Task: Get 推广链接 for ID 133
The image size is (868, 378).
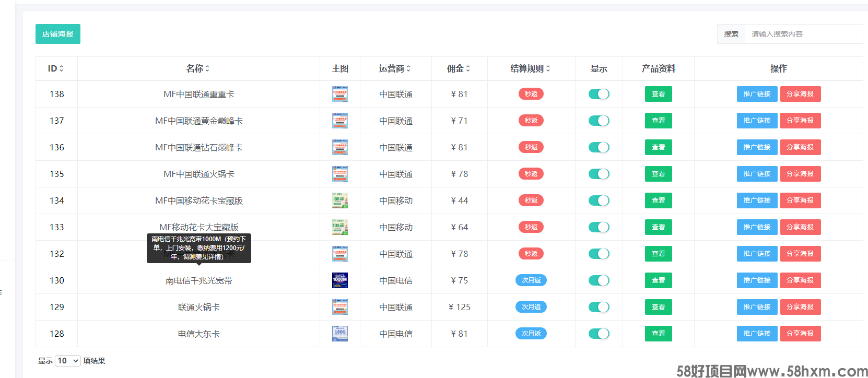Action: pyautogui.click(x=757, y=227)
